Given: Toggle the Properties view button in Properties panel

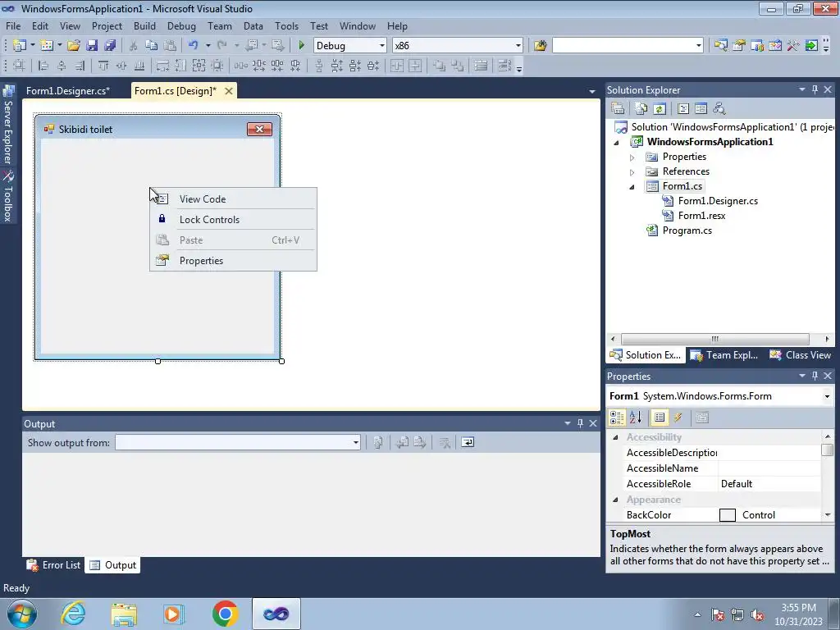Looking at the screenshot, I should (x=660, y=417).
